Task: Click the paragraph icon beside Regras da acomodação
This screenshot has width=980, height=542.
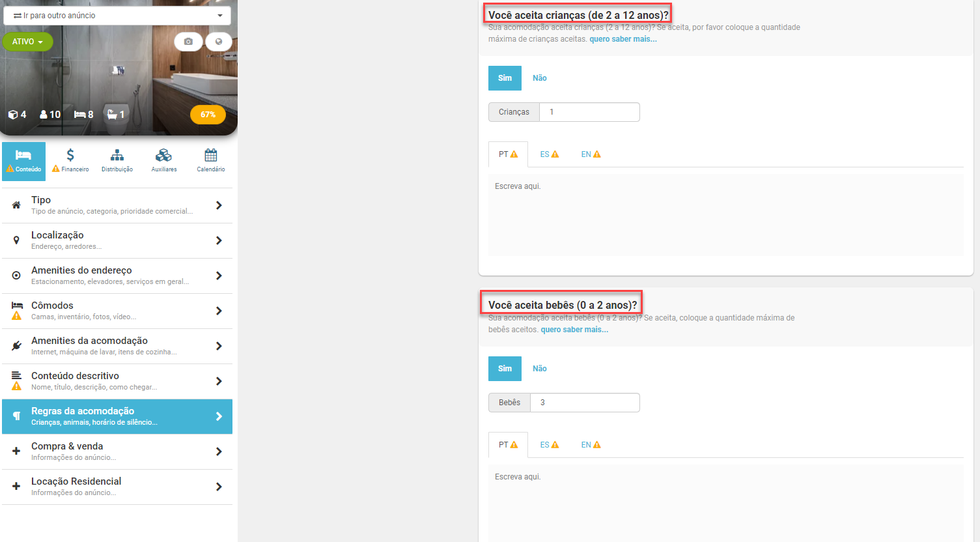Action: 16,416
